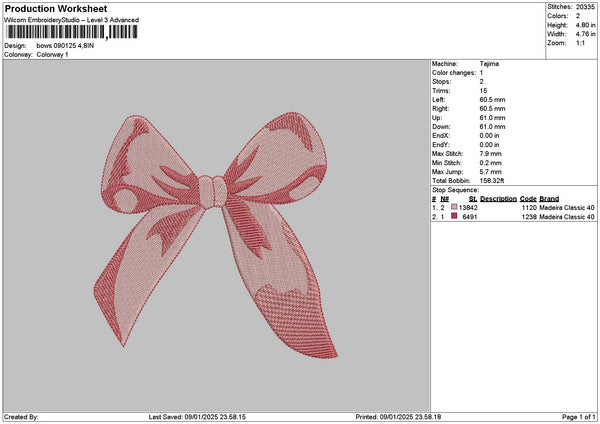Click the Description column header
The image size is (600, 424).
[x=498, y=198]
